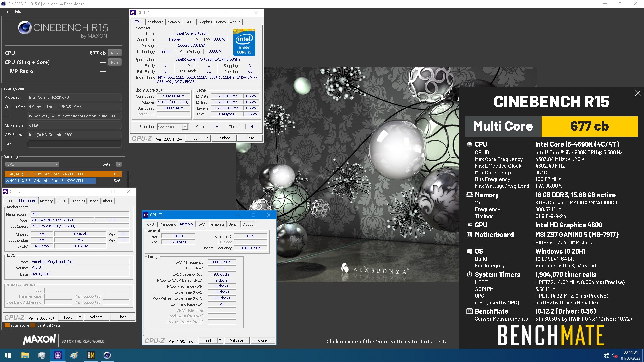The width and height of the screenshot is (644, 362).
Task: Open Cinebench icon in the taskbar
Action: click(x=107, y=355)
